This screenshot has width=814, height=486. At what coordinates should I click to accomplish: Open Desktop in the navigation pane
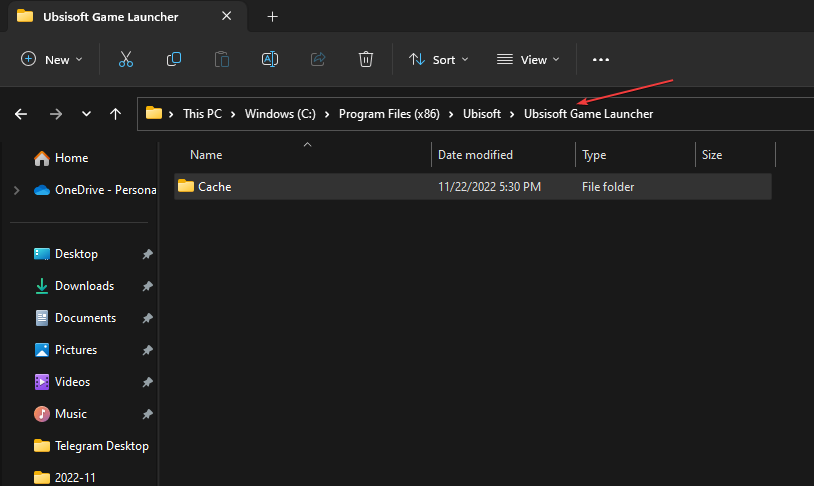66,254
